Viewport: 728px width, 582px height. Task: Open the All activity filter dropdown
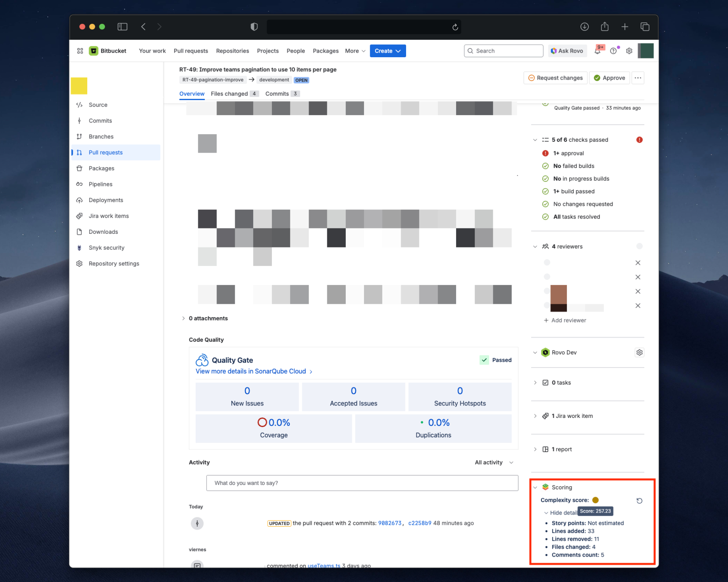pos(494,462)
